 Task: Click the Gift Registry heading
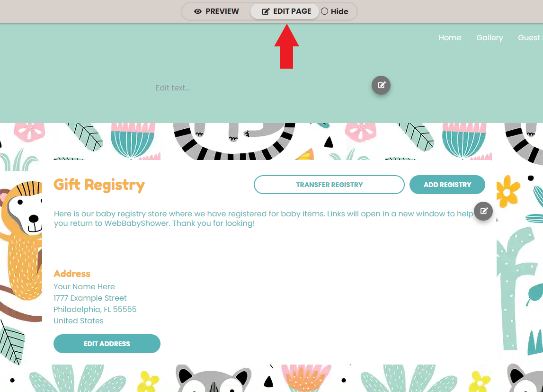[x=99, y=185]
